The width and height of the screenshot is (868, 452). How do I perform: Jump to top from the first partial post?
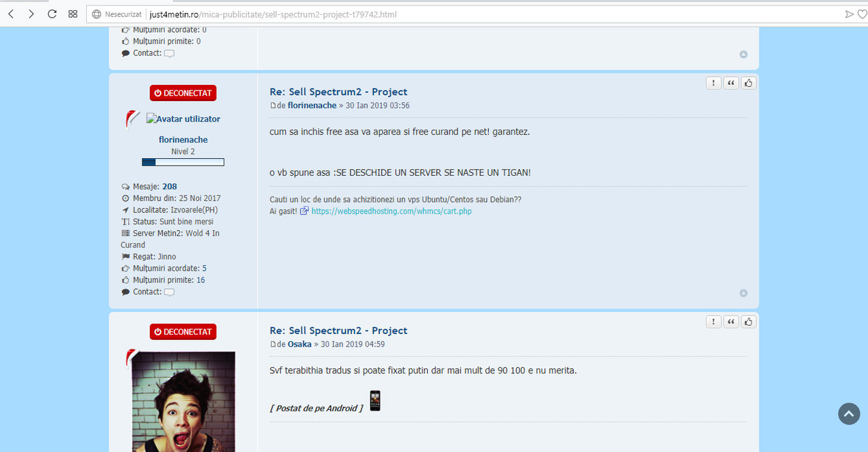(x=743, y=54)
